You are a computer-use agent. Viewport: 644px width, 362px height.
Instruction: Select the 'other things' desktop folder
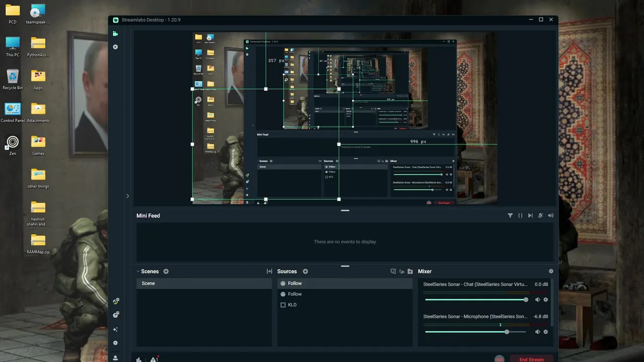[38, 178]
